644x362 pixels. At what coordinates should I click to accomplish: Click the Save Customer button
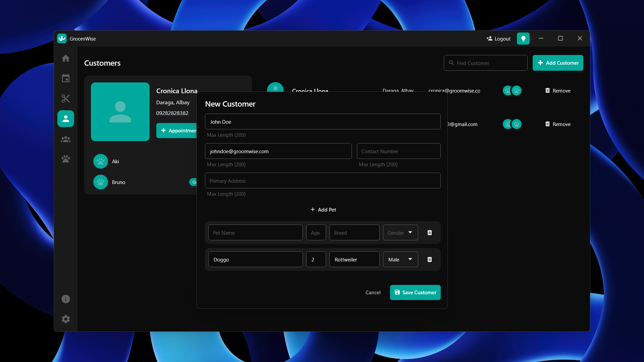(415, 292)
